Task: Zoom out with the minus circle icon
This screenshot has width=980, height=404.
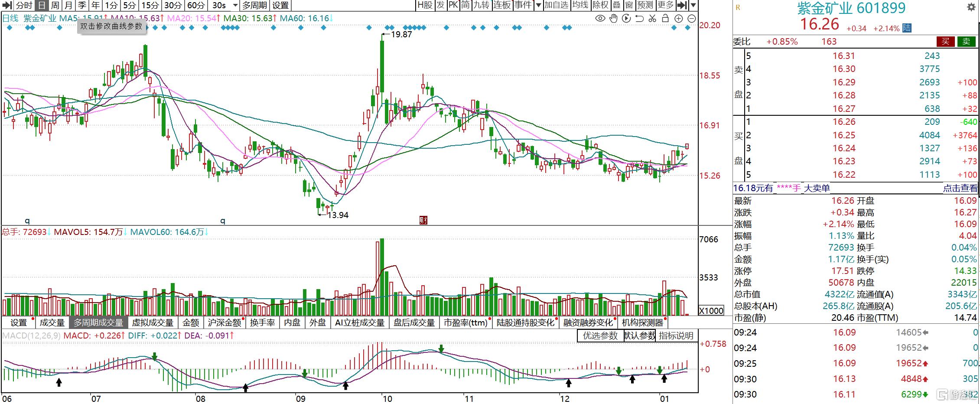Action: click(692, 18)
